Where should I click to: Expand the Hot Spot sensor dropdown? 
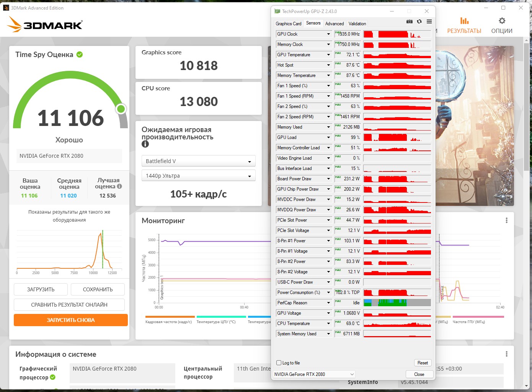pyautogui.click(x=328, y=65)
